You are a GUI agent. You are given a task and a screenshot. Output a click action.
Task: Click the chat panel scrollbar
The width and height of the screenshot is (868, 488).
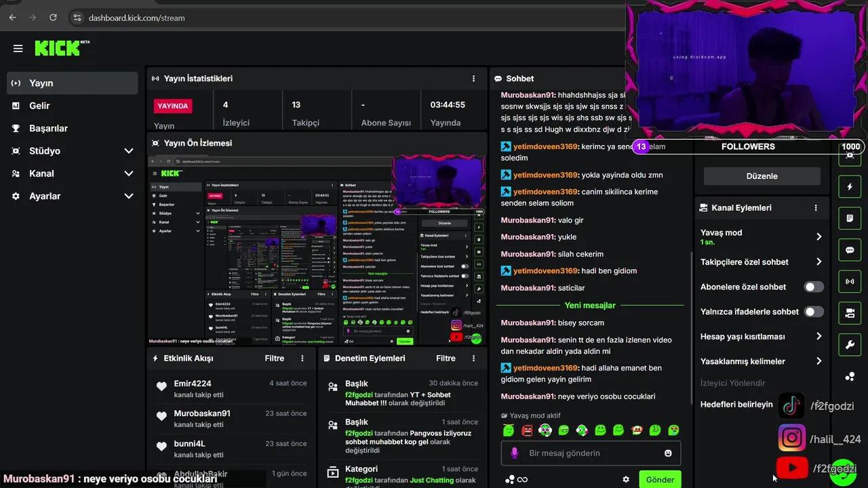690,329
